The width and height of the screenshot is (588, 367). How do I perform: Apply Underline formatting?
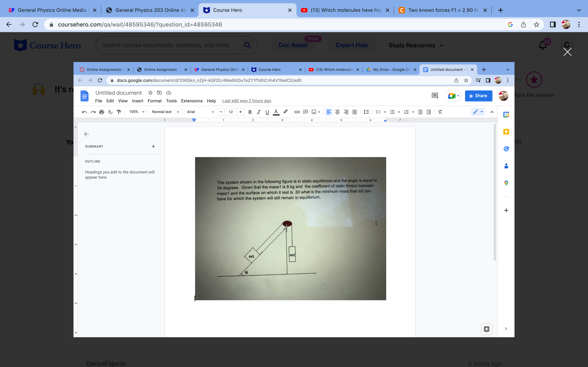[267, 112]
